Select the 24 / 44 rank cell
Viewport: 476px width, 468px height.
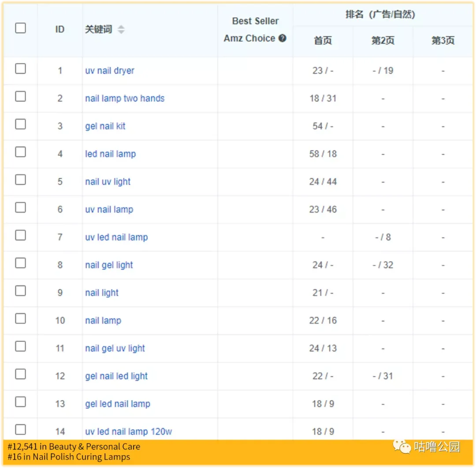click(x=323, y=182)
